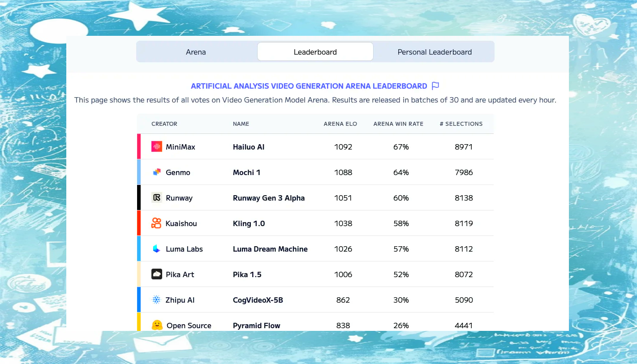The image size is (637, 364).
Task: Click the Kuaishou creator name
Action: 181,223
